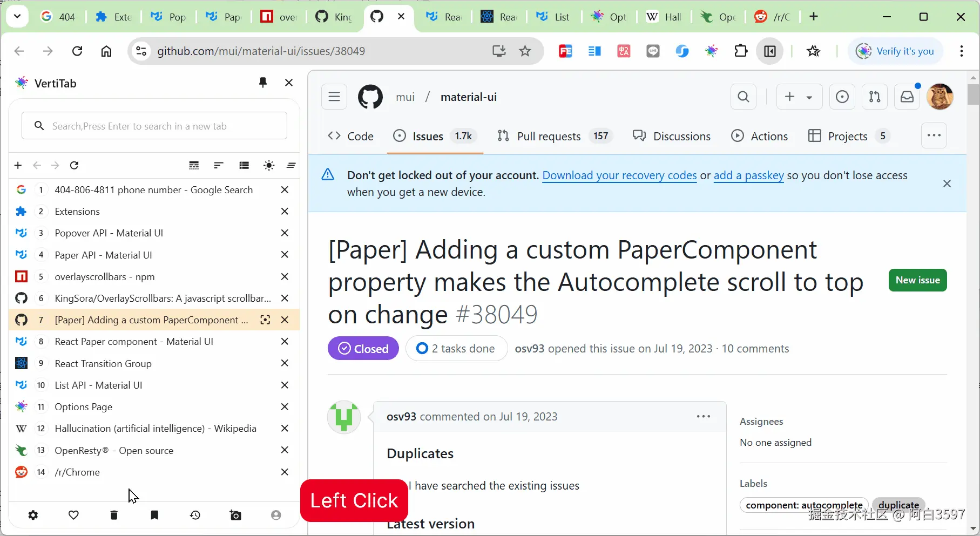The width and height of the screenshot is (980, 536).
Task: Click 'Verify it's you' profile button
Action: 896,51
